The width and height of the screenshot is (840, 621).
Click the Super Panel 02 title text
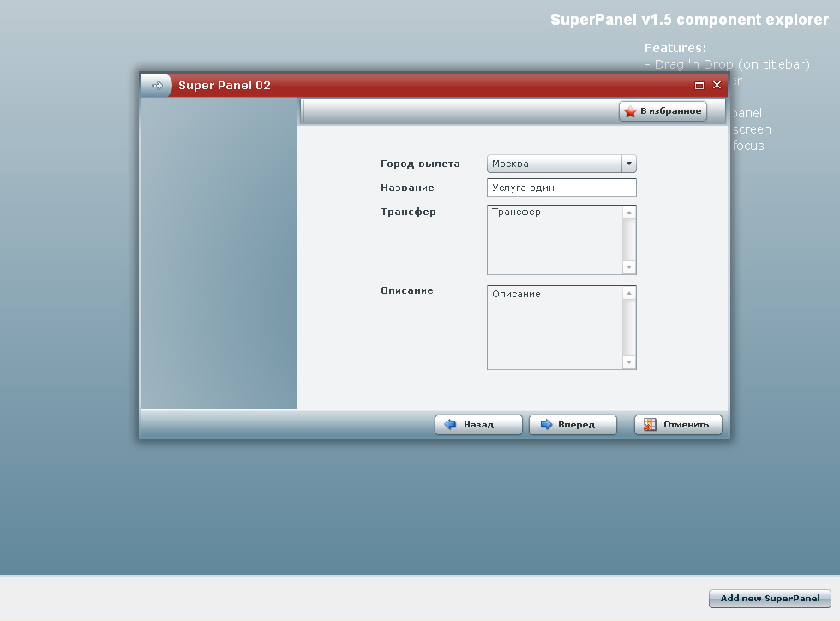225,85
